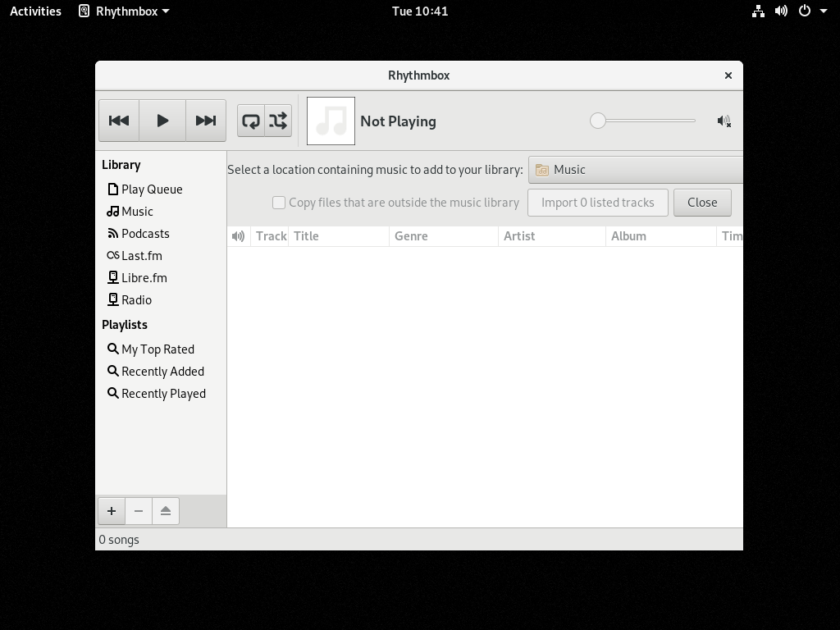Sort by the Track column header
The width and height of the screenshot is (840, 630).
(271, 236)
